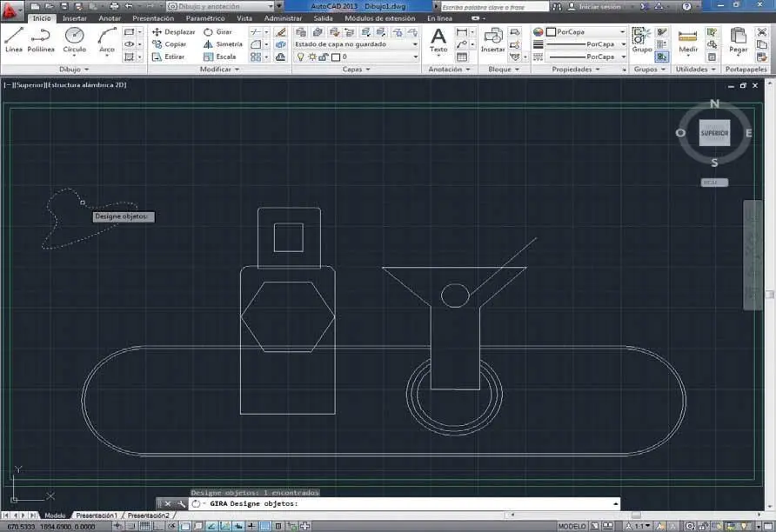This screenshot has height=532, width=776.
Task: Click 'Iniciar sesión' sign-in button
Action: pyautogui.click(x=594, y=6)
